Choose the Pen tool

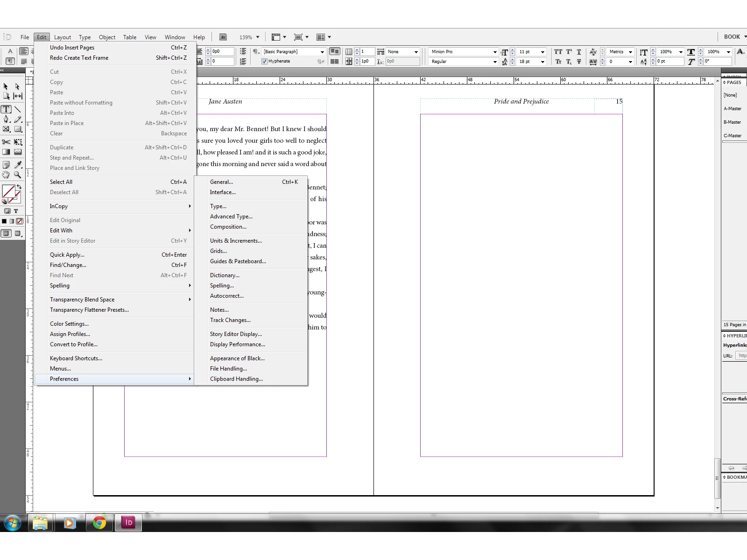pos(6,119)
